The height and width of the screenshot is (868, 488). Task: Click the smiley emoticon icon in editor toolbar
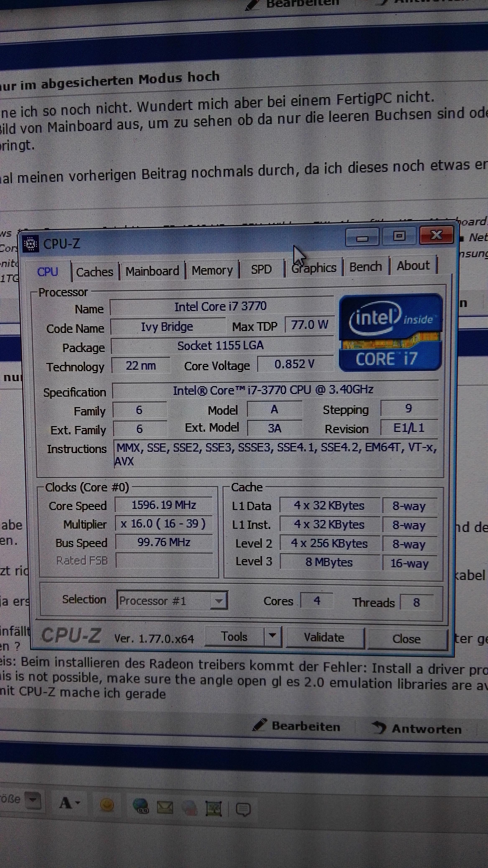(107, 805)
